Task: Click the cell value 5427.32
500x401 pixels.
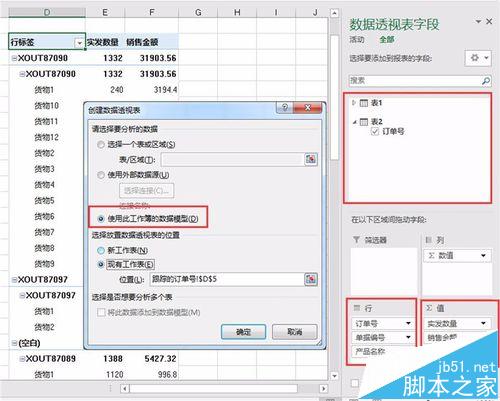Action: 160,359
